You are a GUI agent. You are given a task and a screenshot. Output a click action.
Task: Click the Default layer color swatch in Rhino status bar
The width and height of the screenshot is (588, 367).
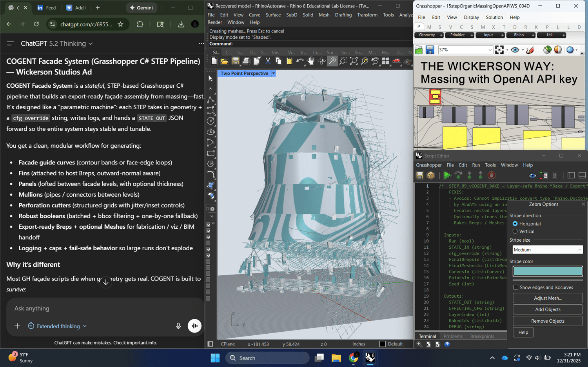click(383, 344)
